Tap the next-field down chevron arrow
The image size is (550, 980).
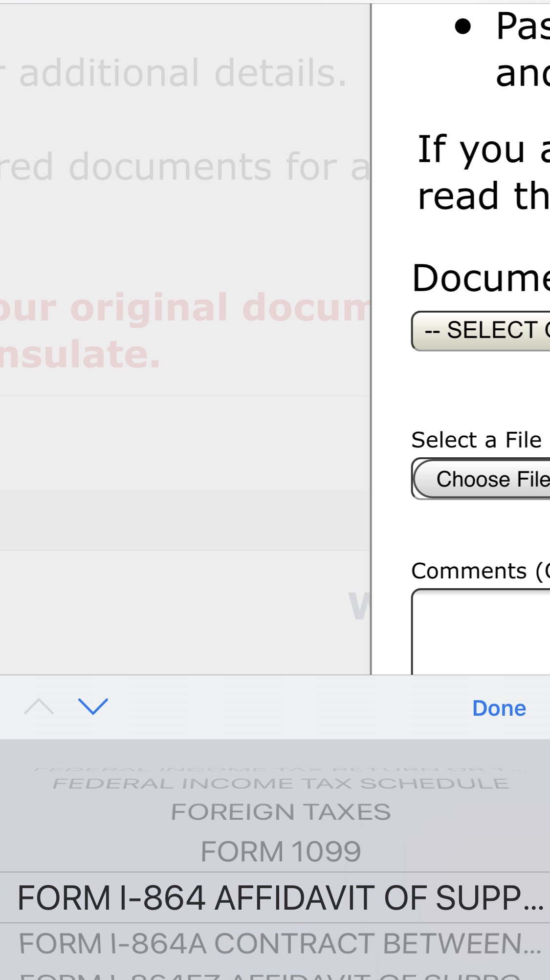tap(93, 706)
